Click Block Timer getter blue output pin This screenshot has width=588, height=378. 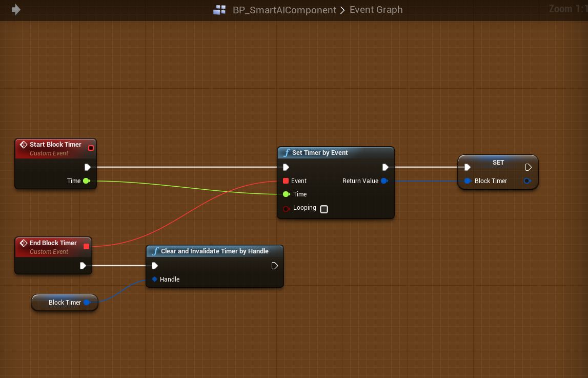tap(87, 302)
